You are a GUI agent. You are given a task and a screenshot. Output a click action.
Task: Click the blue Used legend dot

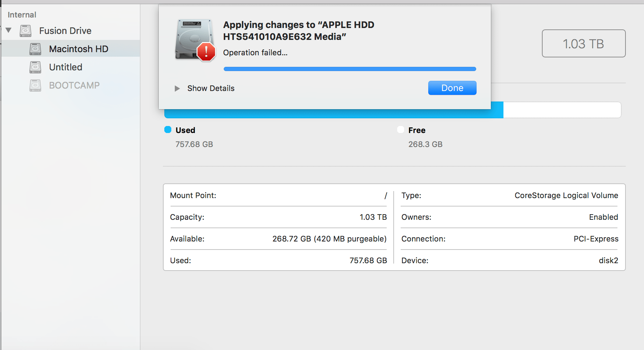coord(168,129)
